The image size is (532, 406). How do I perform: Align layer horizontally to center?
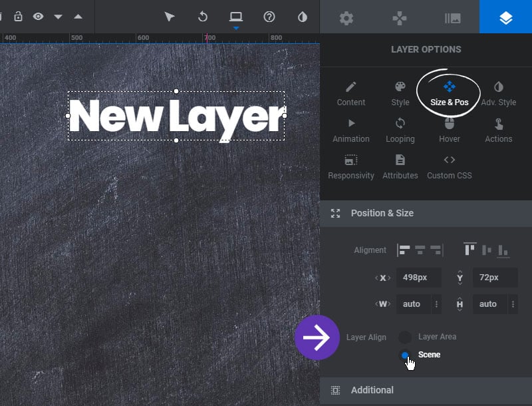(420, 250)
